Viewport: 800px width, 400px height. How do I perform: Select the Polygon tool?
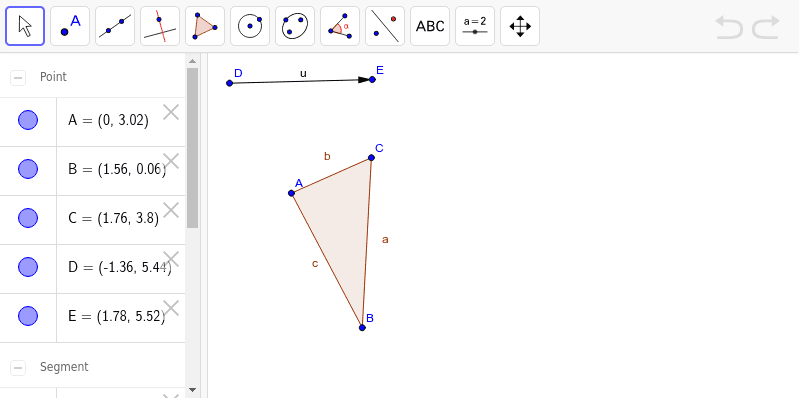point(205,26)
